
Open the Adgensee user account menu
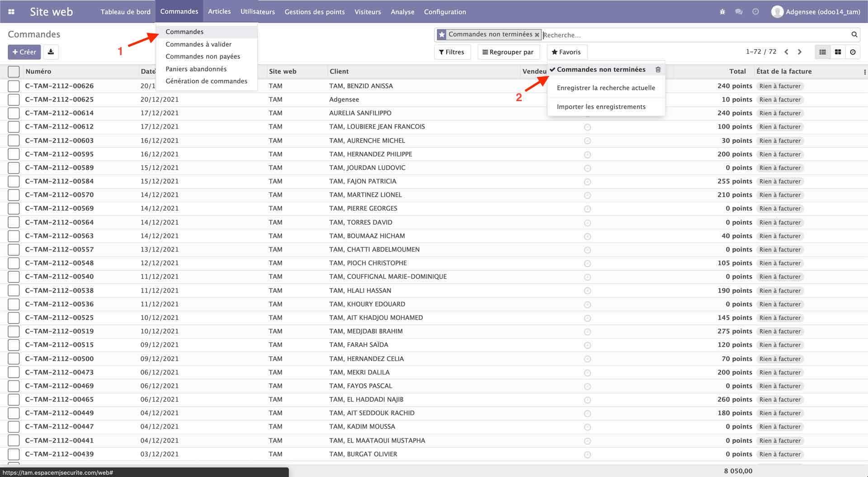816,12
